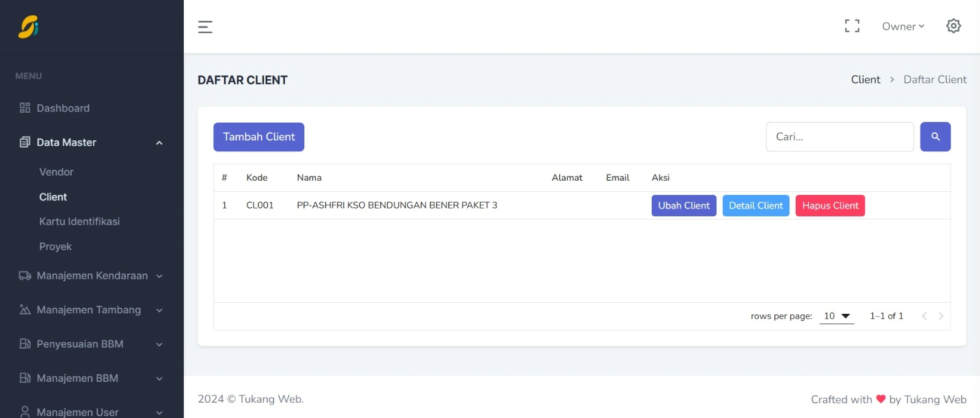Open the Owner user dropdown
Screen dimensions: 980x418
[x=903, y=26]
